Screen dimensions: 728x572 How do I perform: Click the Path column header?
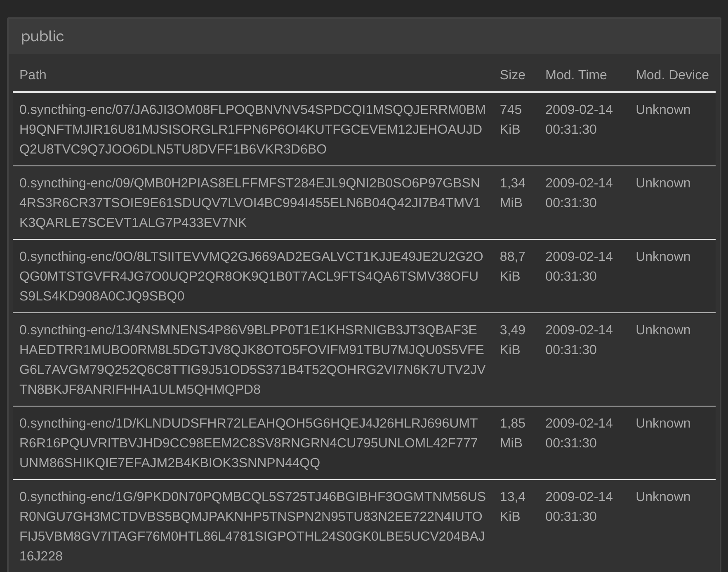tap(33, 75)
